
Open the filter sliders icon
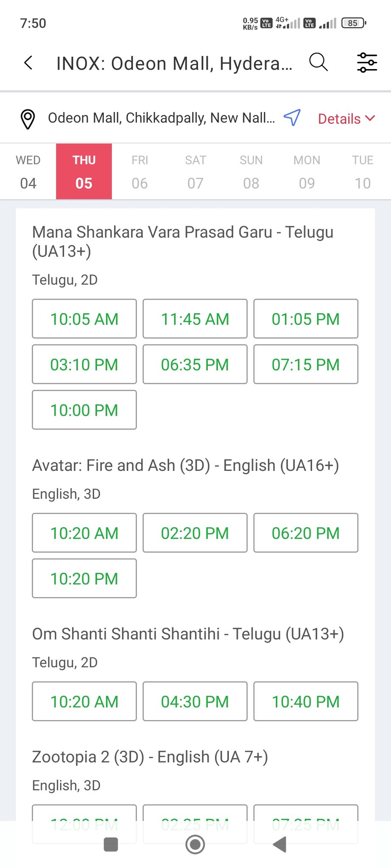(367, 63)
